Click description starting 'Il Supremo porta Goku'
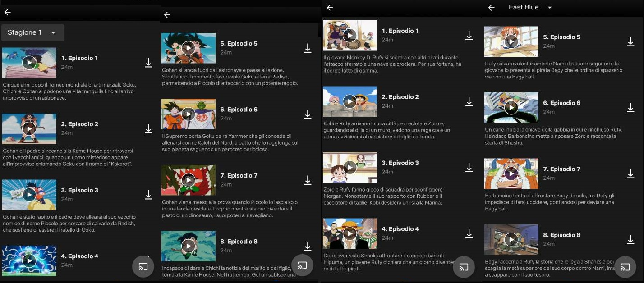The image size is (644, 283). (230, 142)
